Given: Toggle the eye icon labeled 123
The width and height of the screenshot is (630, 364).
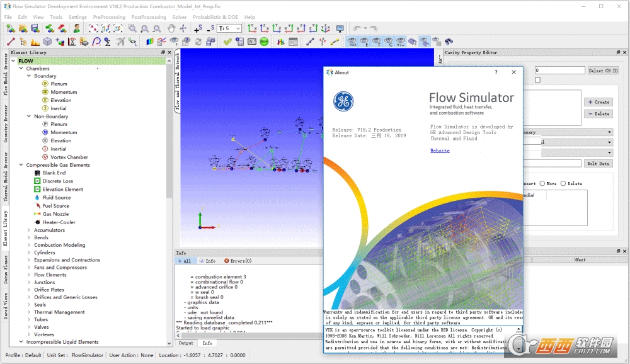Looking at the screenshot, I should 352,42.
